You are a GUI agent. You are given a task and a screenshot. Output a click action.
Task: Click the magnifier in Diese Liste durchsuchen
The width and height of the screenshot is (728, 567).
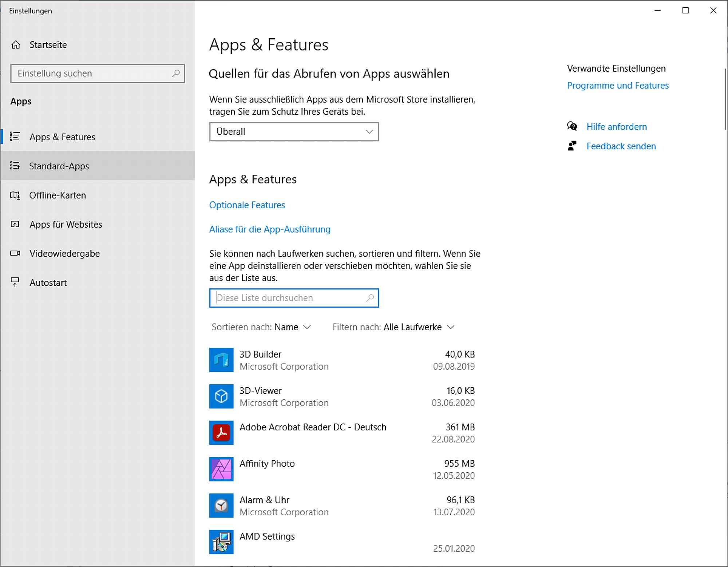click(370, 298)
